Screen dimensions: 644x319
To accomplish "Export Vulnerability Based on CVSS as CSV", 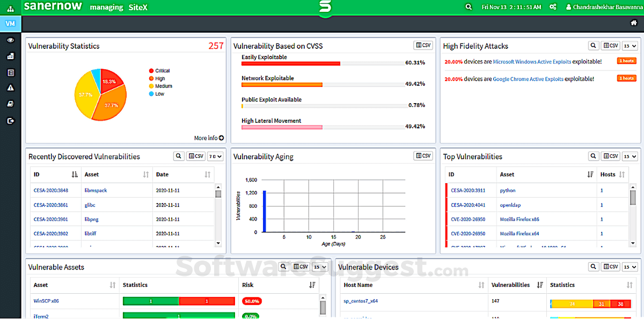I will pyautogui.click(x=423, y=46).
